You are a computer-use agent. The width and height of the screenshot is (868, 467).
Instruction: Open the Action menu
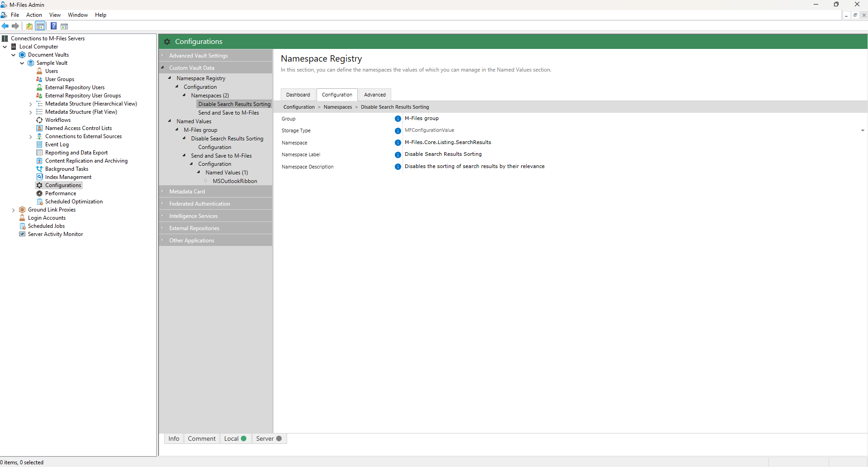(x=34, y=15)
